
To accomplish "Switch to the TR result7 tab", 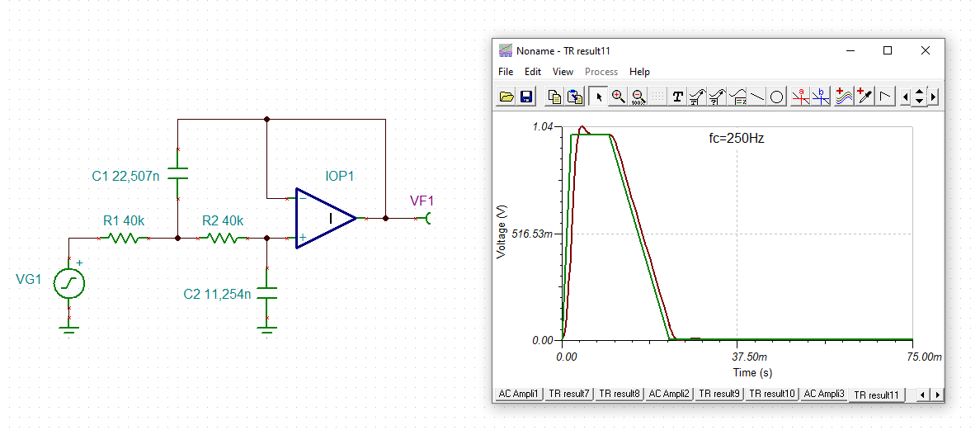I will 568,394.
